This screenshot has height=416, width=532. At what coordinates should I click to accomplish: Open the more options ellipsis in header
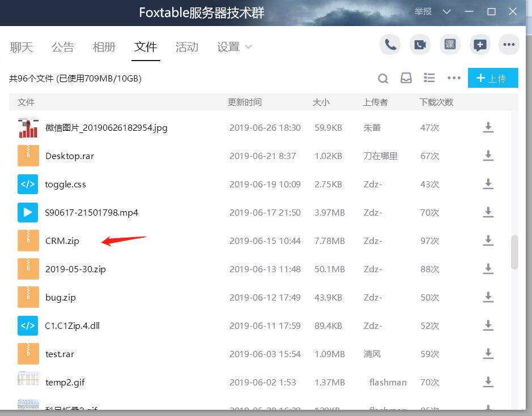click(509, 44)
